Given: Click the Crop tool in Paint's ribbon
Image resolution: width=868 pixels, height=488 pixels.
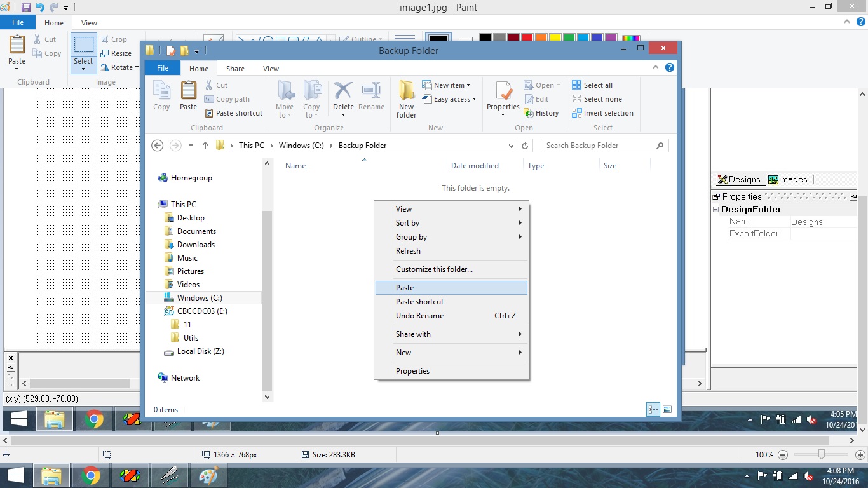Looking at the screenshot, I should tap(114, 39).
